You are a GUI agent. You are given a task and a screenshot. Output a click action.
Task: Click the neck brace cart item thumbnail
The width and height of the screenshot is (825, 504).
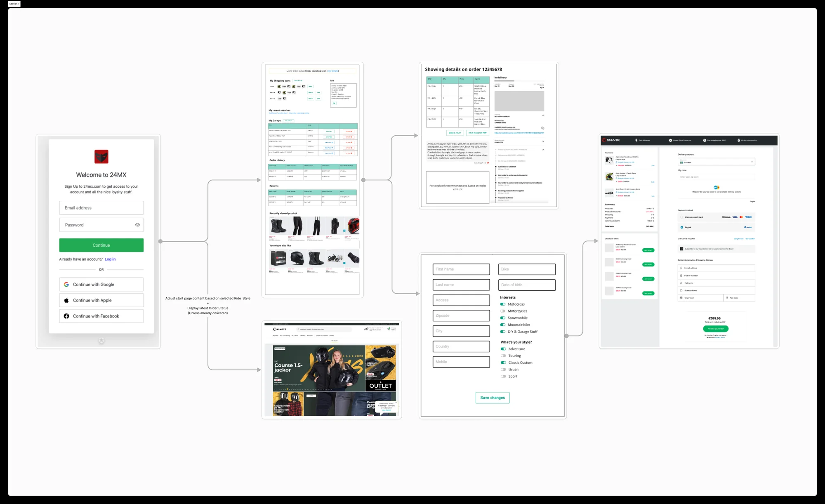(609, 160)
